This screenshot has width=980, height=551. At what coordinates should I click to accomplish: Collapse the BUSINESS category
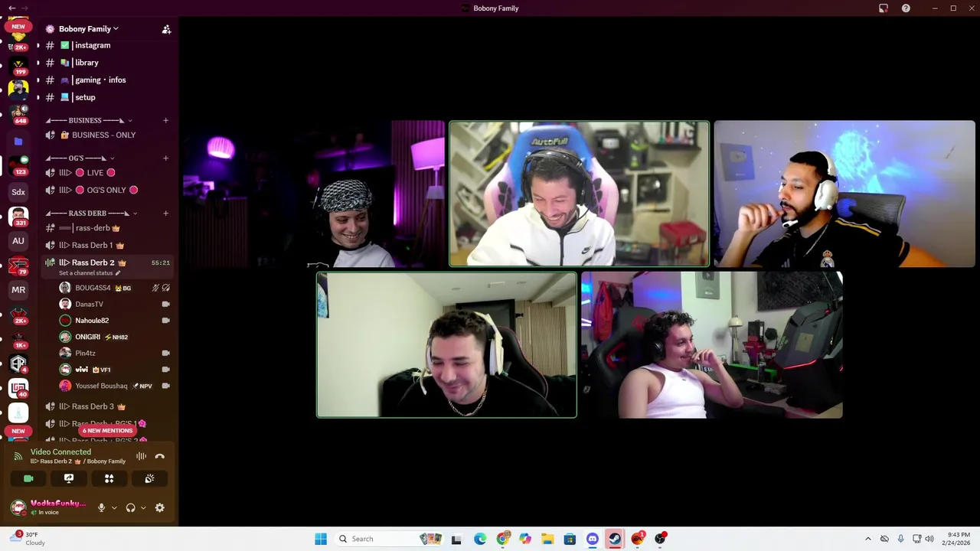(x=89, y=120)
